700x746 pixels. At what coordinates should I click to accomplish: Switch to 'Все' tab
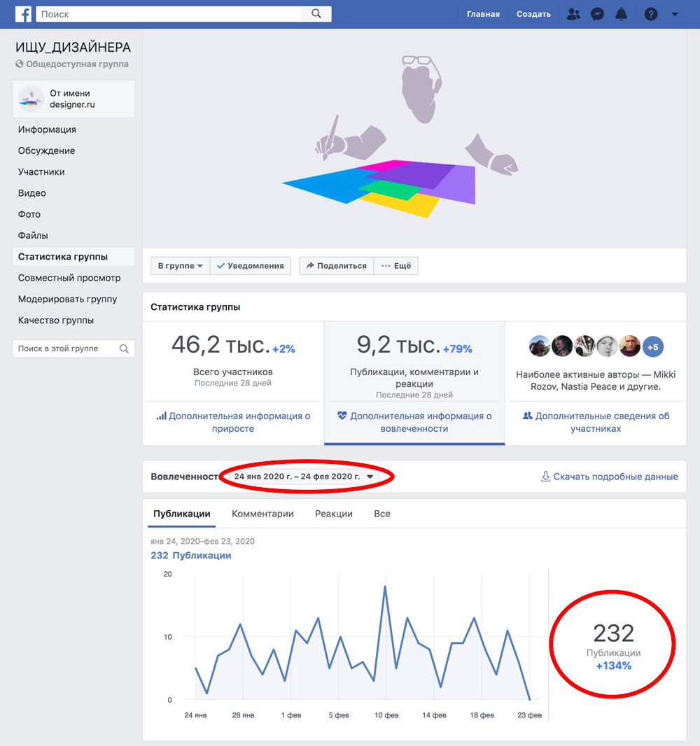pyautogui.click(x=382, y=514)
